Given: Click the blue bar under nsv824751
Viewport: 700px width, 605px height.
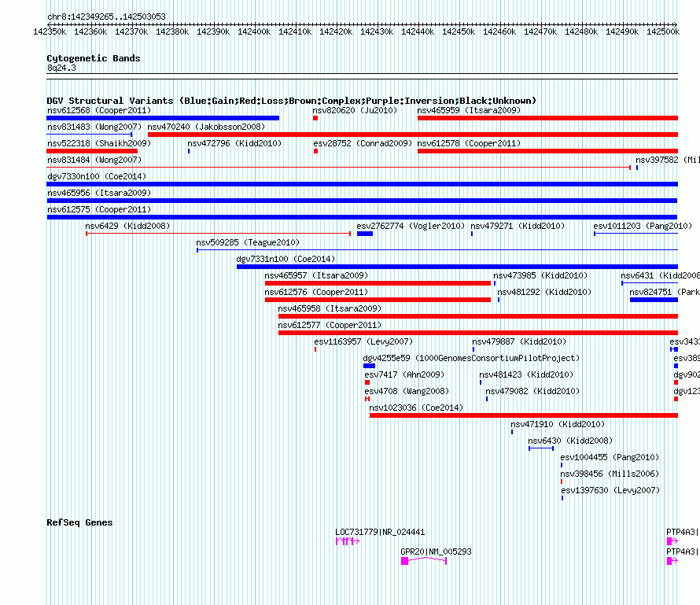Looking at the screenshot, I should pos(654,300).
